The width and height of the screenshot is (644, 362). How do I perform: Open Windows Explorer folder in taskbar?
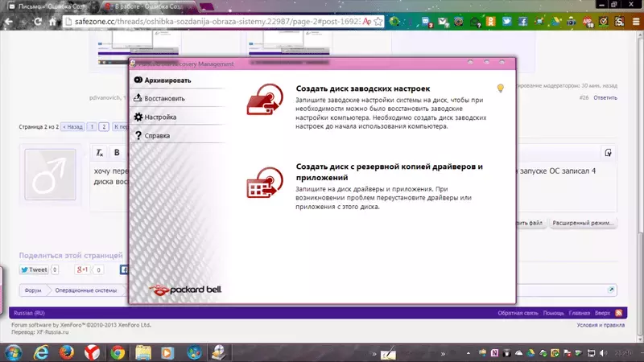click(x=143, y=352)
